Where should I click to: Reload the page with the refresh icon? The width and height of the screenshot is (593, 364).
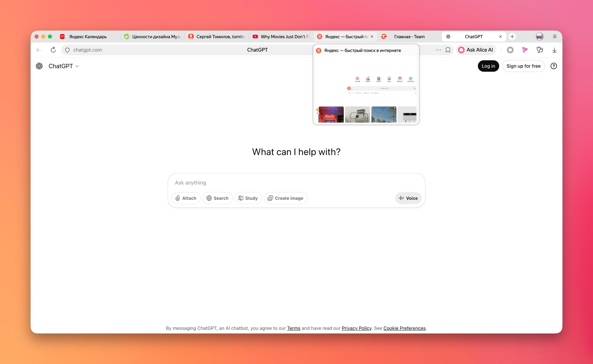tap(53, 50)
